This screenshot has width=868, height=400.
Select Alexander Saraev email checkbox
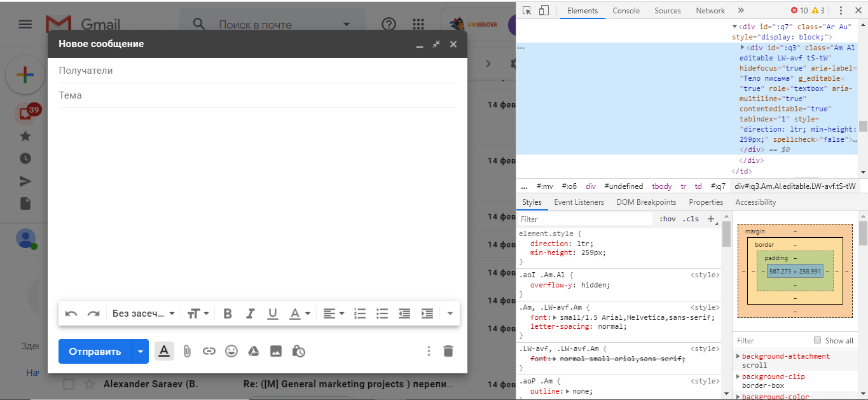pyautogui.click(x=69, y=384)
